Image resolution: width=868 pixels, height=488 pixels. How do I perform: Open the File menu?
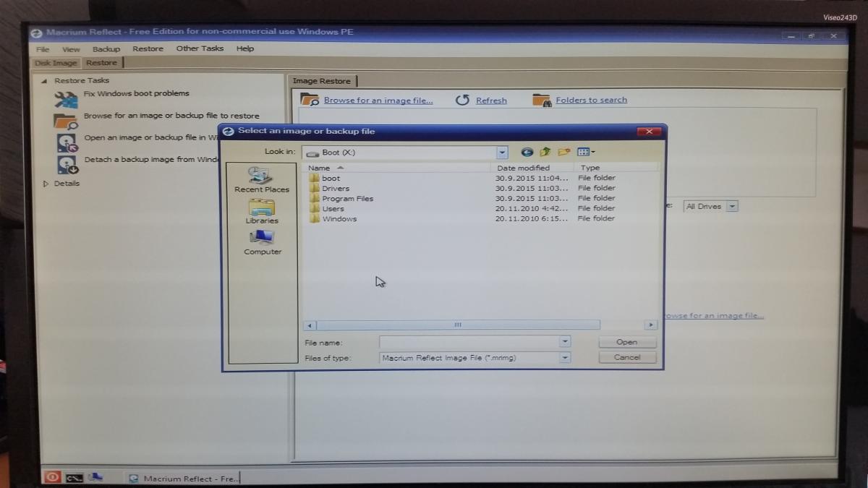43,49
